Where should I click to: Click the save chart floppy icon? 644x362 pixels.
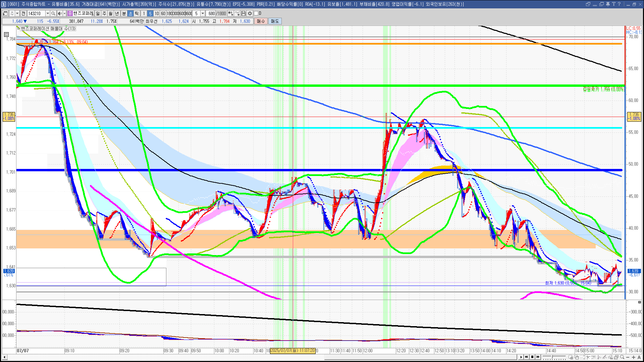click(x=244, y=13)
